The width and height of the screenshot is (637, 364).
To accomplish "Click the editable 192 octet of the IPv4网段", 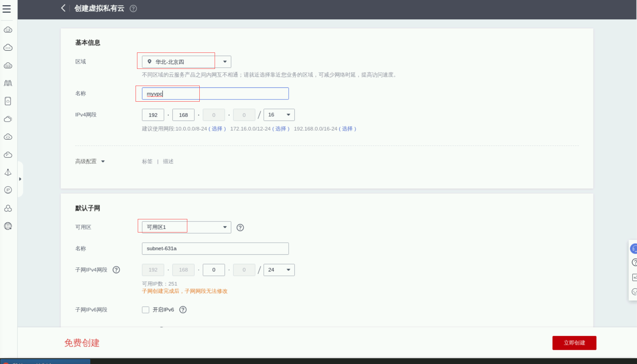I will [x=153, y=115].
